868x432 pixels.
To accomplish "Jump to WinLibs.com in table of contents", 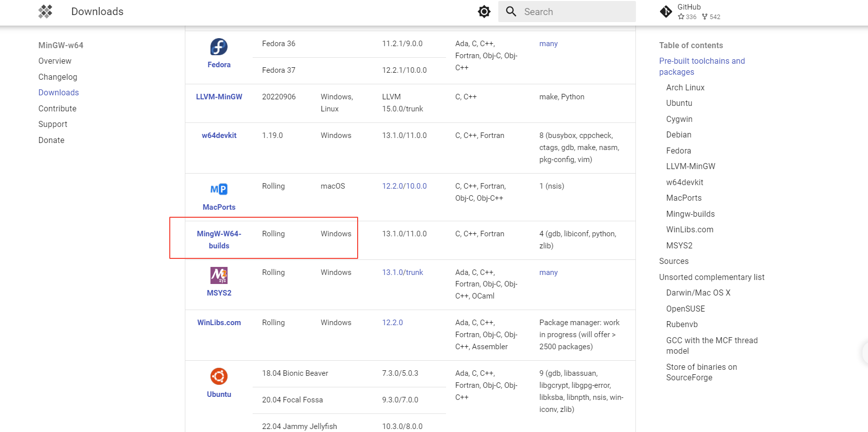I will (x=690, y=229).
